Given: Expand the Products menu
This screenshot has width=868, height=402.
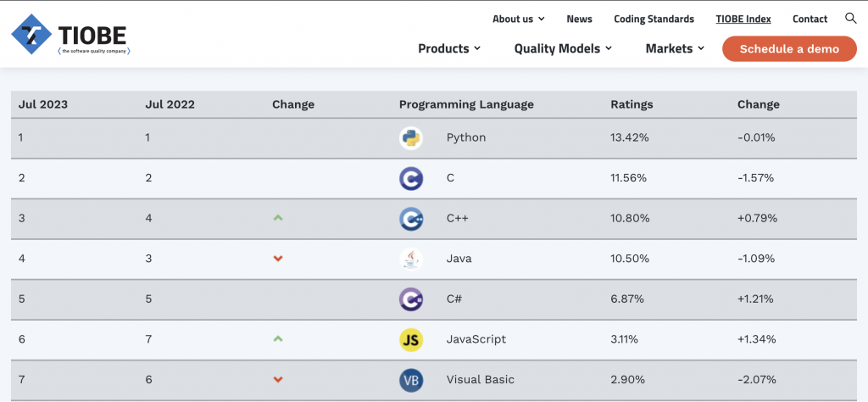Looking at the screenshot, I should (x=448, y=48).
